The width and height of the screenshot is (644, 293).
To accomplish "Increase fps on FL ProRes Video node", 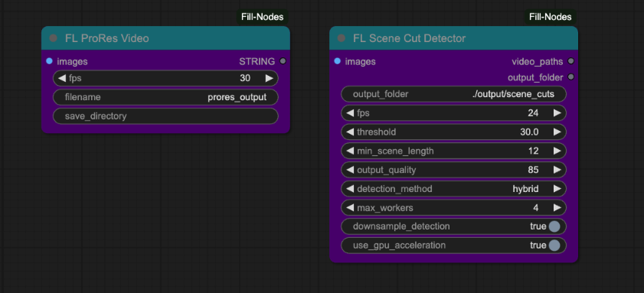I will tap(269, 78).
